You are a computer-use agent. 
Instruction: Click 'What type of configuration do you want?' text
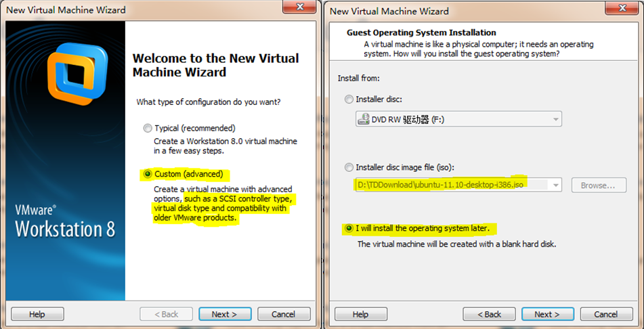(x=209, y=102)
